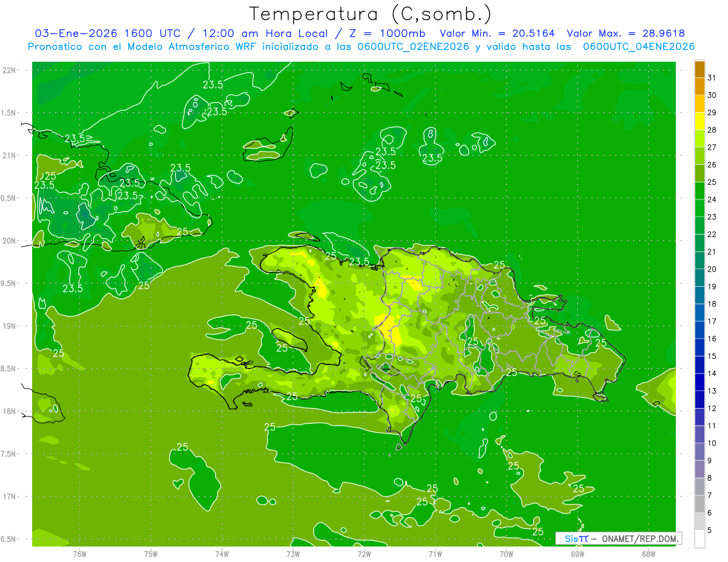Pick the grey swatch between 6 and 7

click(x=699, y=504)
